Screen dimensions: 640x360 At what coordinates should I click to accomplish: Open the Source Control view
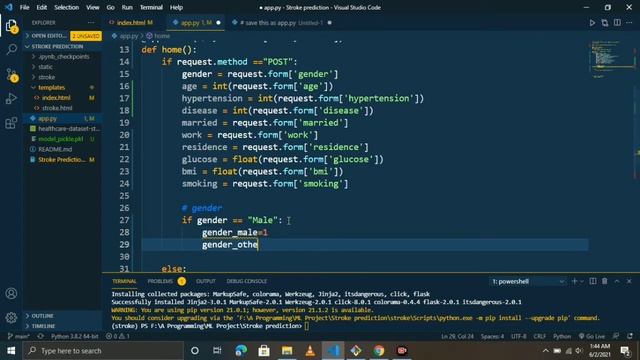[11, 75]
